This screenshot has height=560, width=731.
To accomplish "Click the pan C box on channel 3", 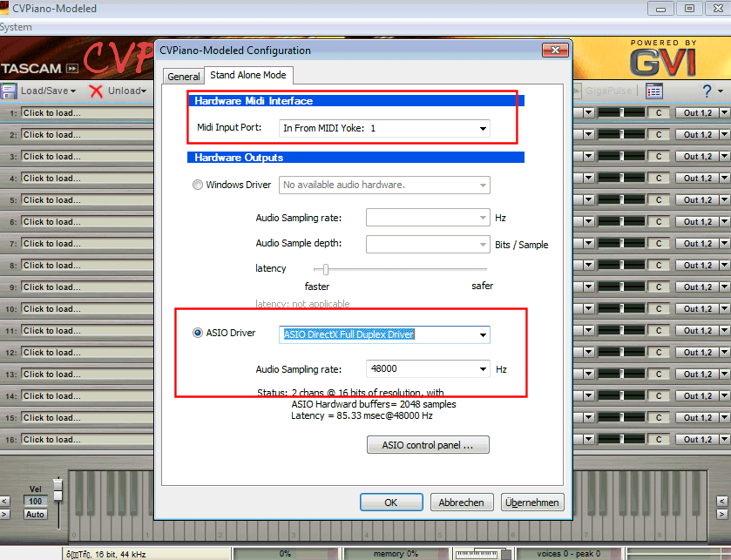I will (x=659, y=157).
